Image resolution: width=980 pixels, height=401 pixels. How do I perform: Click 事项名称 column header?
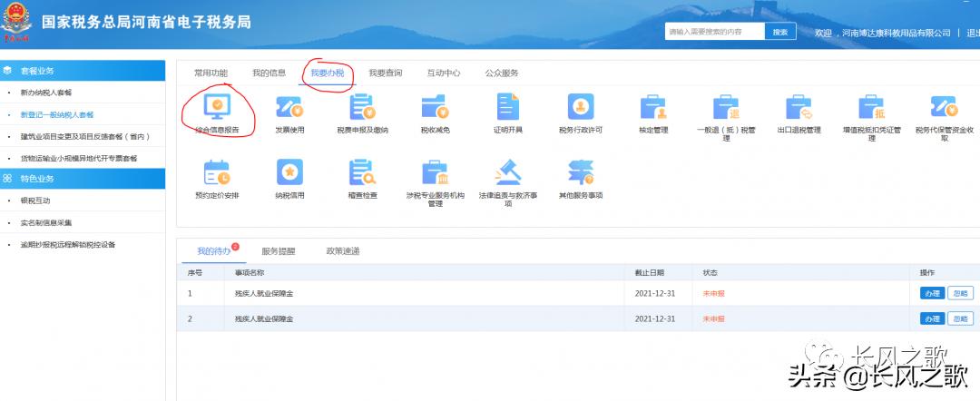pyautogui.click(x=249, y=273)
